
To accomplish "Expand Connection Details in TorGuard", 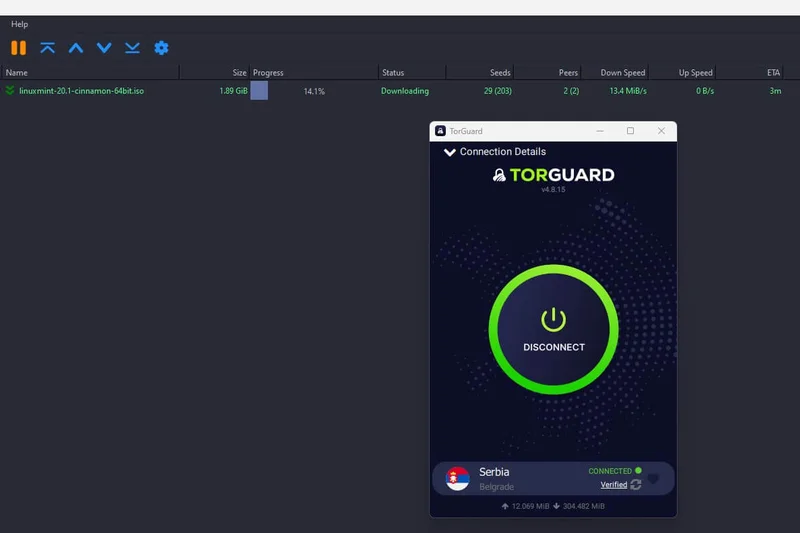I will pyautogui.click(x=495, y=151).
